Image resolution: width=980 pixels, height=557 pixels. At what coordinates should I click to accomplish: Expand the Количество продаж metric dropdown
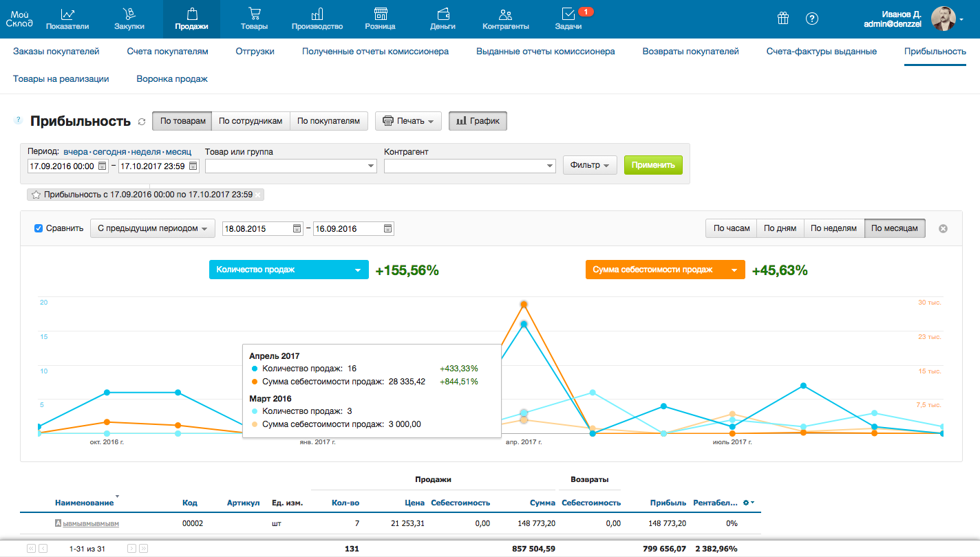(288, 270)
